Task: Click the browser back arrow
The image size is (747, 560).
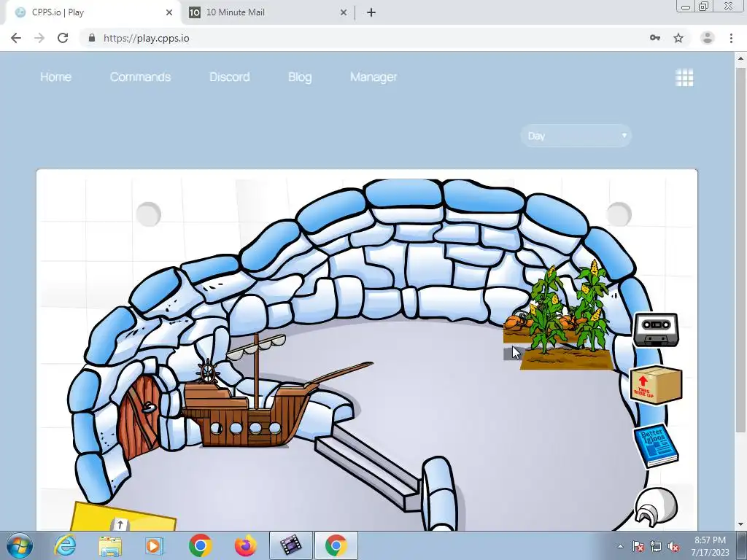Action: [16, 38]
